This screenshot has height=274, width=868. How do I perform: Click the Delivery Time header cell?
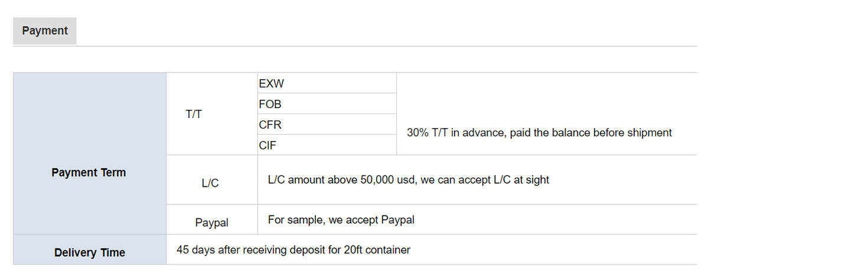90,252
